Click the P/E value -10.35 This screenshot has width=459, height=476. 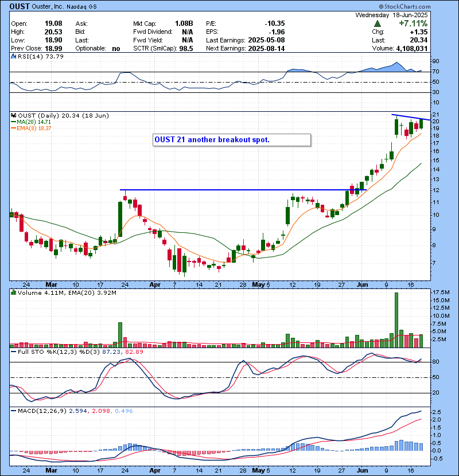(x=275, y=24)
